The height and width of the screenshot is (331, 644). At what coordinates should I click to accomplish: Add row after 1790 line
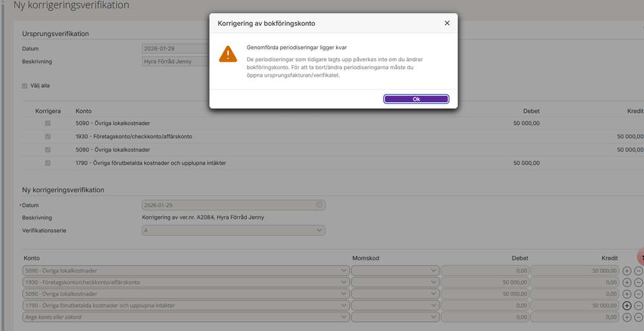point(627,305)
